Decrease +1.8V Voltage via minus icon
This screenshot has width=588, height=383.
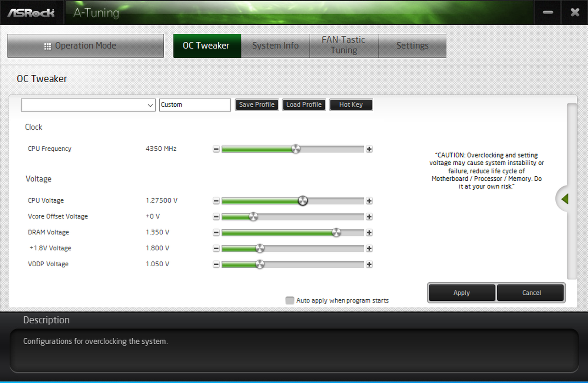pos(216,249)
